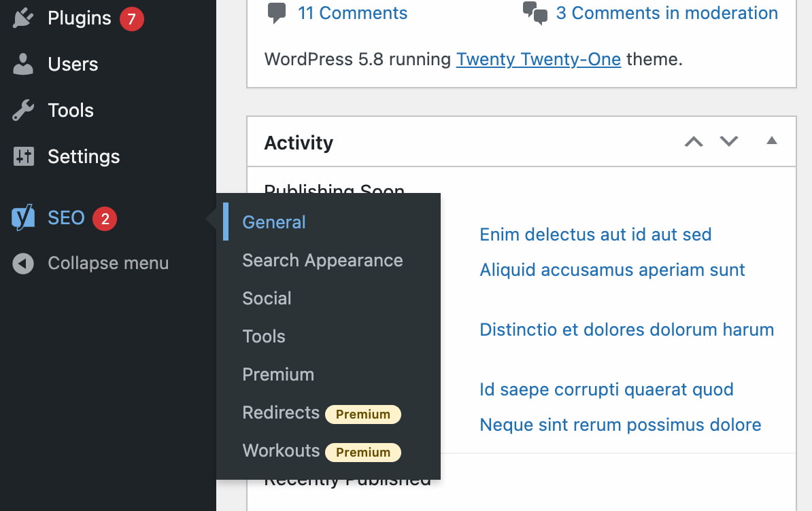Click the Users person icon
The height and width of the screenshot is (511, 812).
pyautogui.click(x=23, y=64)
